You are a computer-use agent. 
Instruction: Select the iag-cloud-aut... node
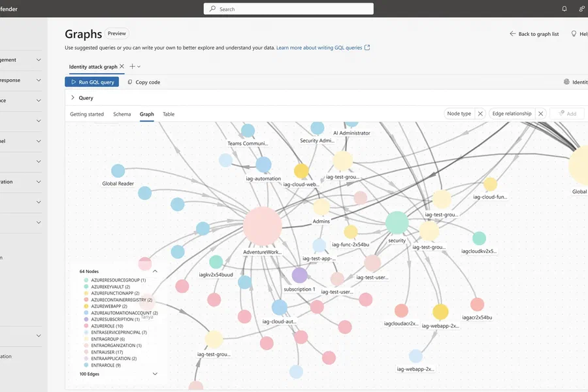(x=280, y=307)
